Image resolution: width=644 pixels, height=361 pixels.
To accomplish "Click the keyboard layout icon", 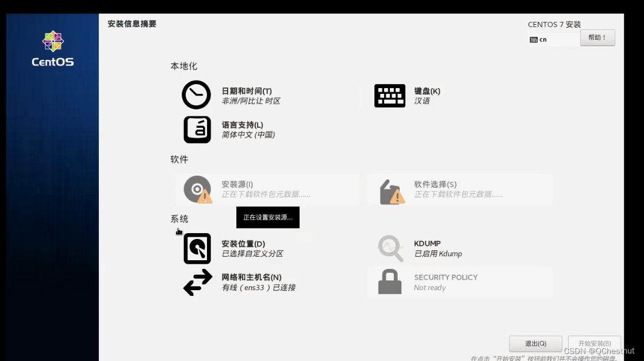I will 390,96.
